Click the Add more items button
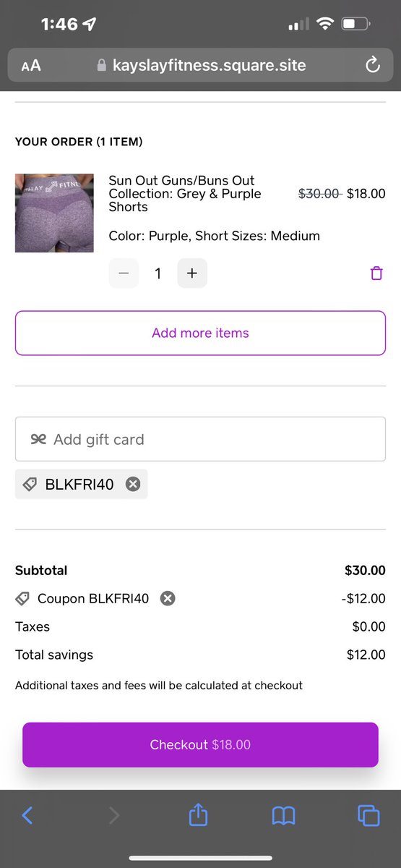The width and height of the screenshot is (401, 868). coord(200,333)
